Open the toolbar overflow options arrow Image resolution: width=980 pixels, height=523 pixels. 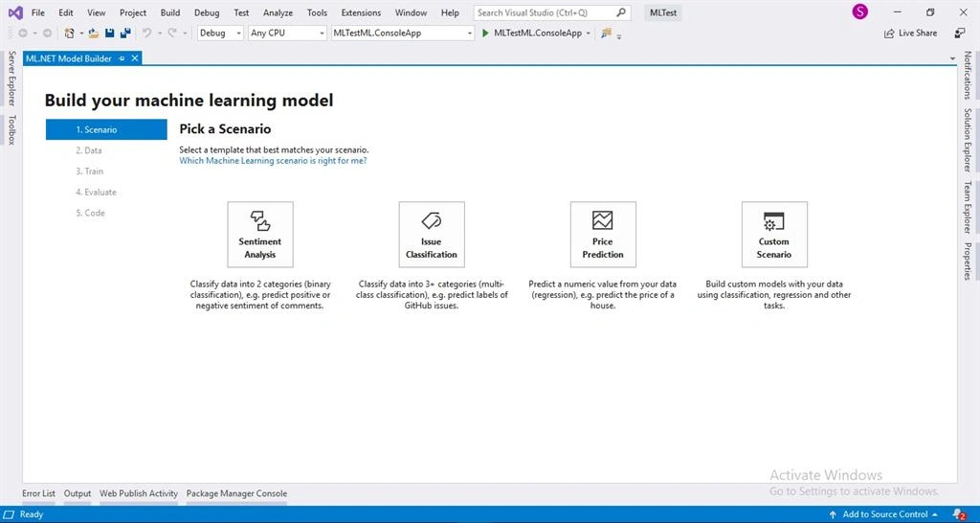619,35
